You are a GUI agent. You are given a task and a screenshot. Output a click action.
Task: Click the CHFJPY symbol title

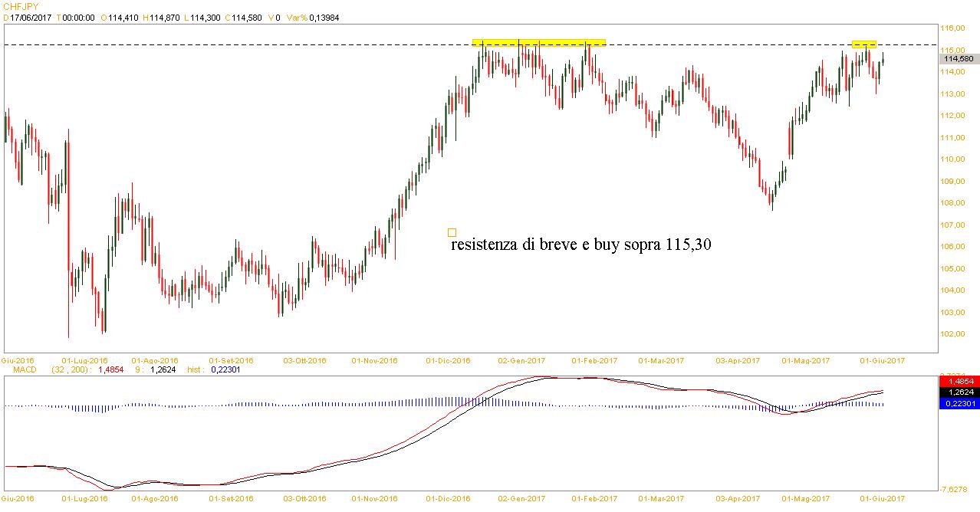pyautogui.click(x=21, y=6)
